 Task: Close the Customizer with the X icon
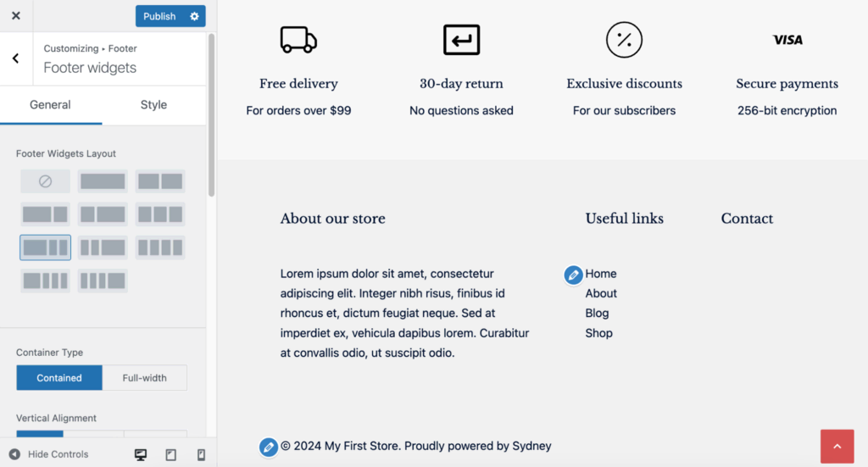click(16, 16)
